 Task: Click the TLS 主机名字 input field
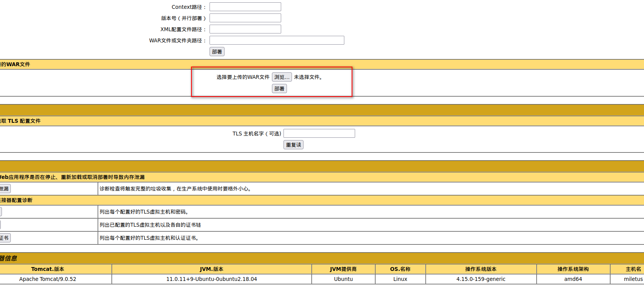click(319, 134)
